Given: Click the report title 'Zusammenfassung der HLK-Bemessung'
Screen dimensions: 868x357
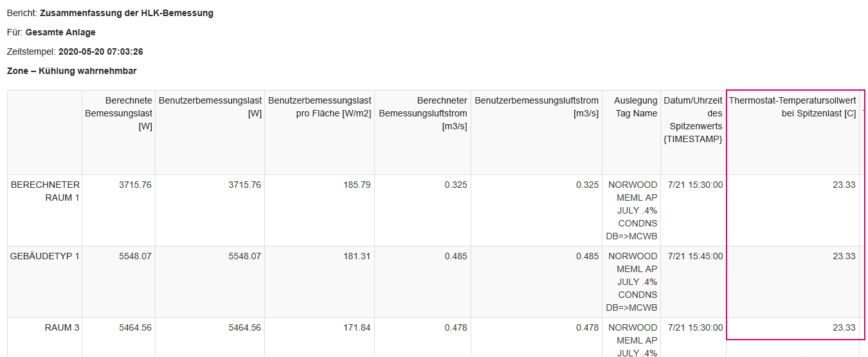Looking at the screenshot, I should click(127, 13).
